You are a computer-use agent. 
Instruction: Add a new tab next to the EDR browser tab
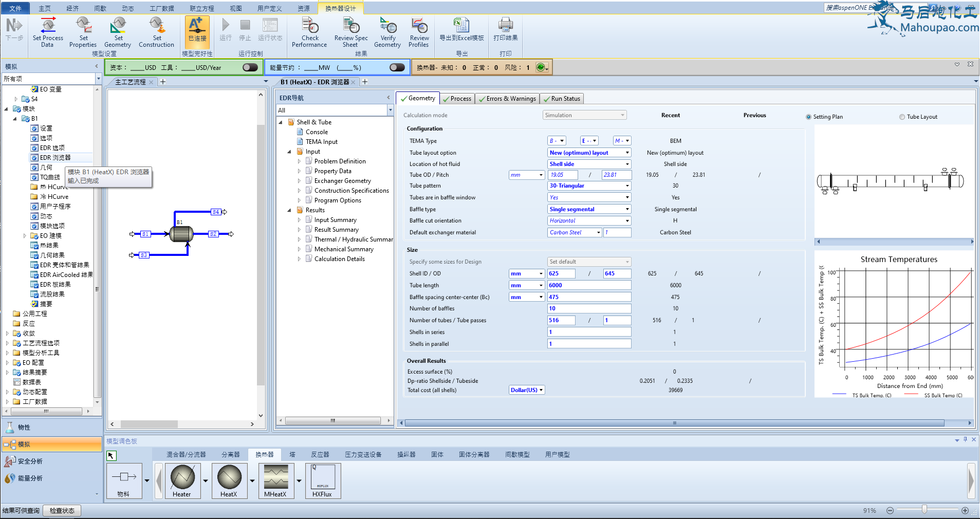(x=365, y=82)
